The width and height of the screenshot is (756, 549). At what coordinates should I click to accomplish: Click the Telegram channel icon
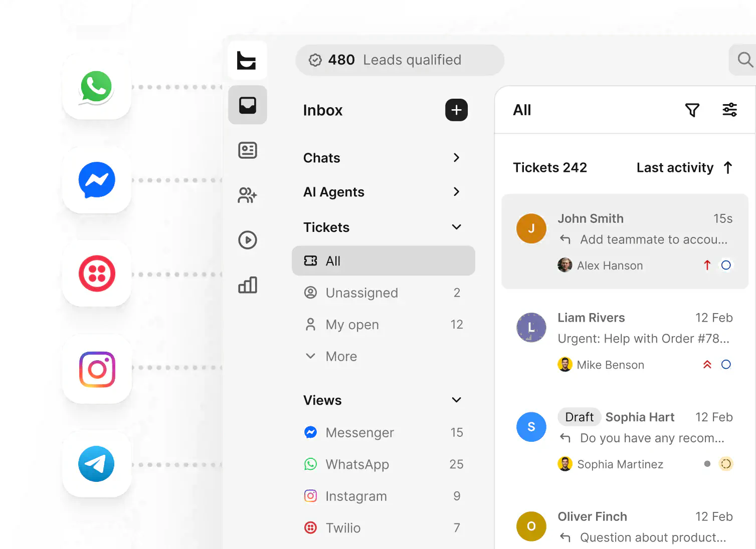[97, 464]
